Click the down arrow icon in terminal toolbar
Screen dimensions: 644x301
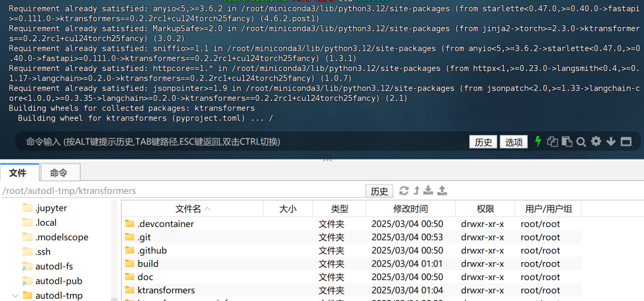coord(611,142)
